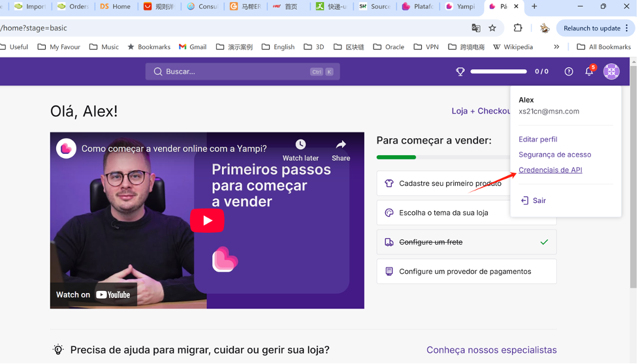Click the video Share arrow icon
Screen dimensions: 638x364
pos(341,145)
